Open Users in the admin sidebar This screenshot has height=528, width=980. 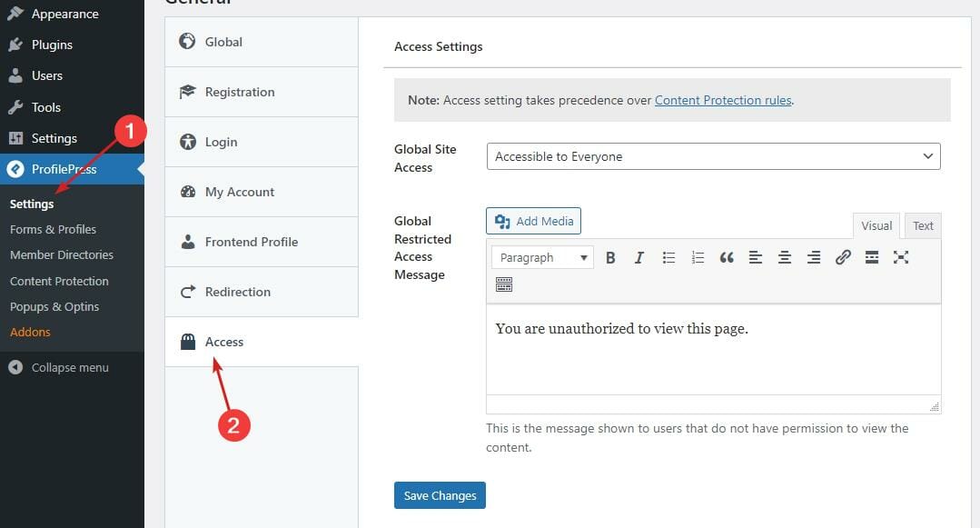pyautogui.click(x=72, y=75)
